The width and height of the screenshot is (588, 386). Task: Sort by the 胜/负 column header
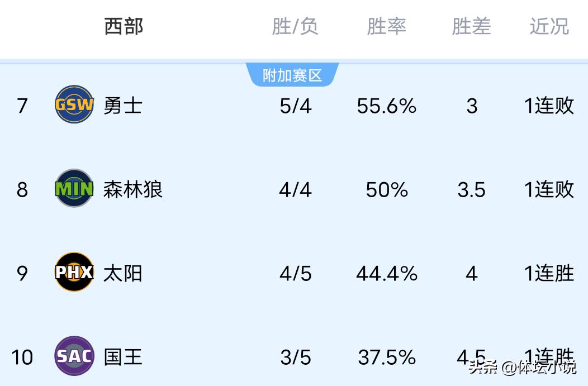(x=295, y=26)
